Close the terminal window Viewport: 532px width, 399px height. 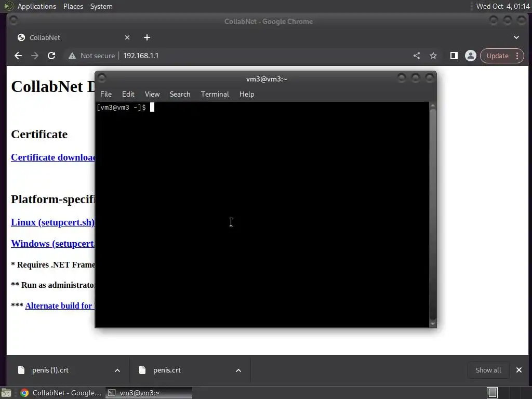pyautogui.click(x=430, y=78)
